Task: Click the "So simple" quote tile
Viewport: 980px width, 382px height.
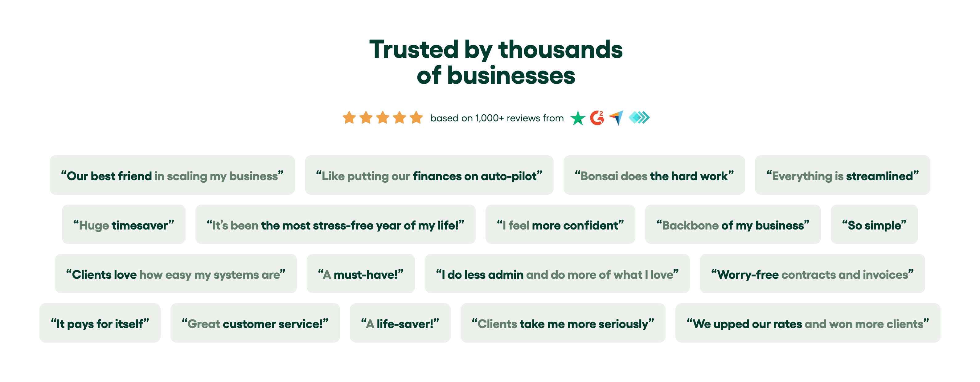Action: tap(874, 225)
